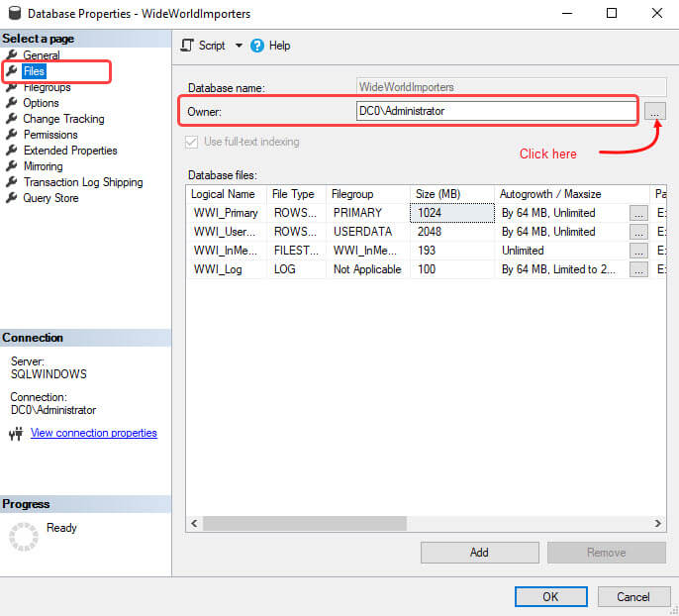The width and height of the screenshot is (679, 616).
Task: Click the Add button
Action: click(x=480, y=553)
